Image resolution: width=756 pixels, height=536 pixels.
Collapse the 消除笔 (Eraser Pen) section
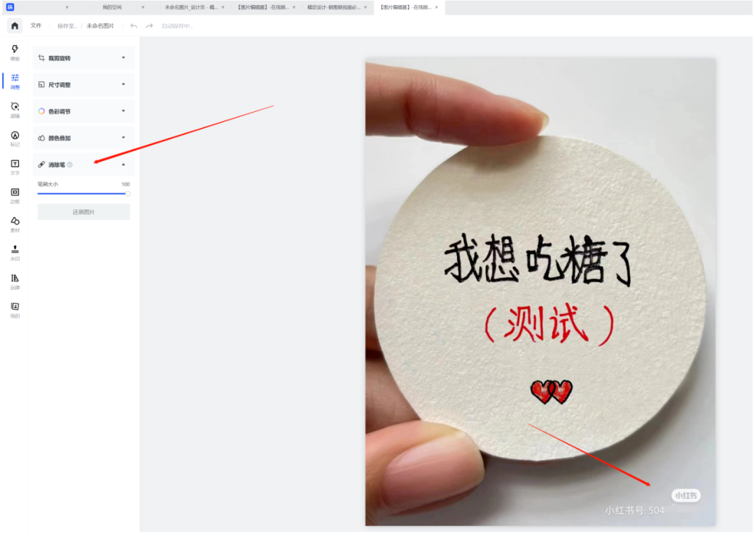(123, 164)
